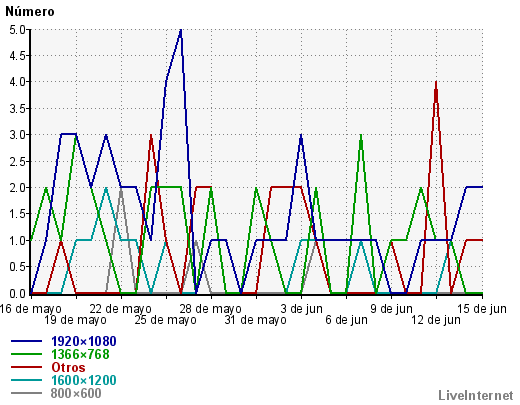Click the 2.5 y-axis value
The width and height of the screenshot is (520, 405).
pyautogui.click(x=17, y=161)
